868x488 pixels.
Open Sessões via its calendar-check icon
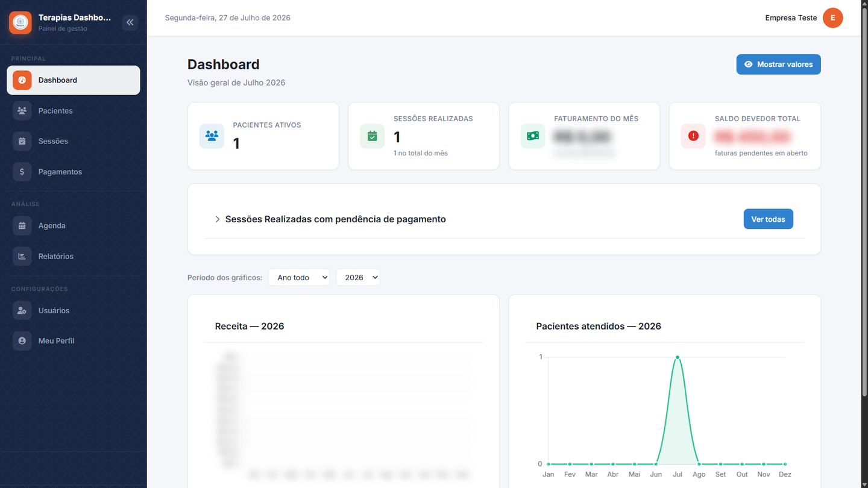coord(22,141)
